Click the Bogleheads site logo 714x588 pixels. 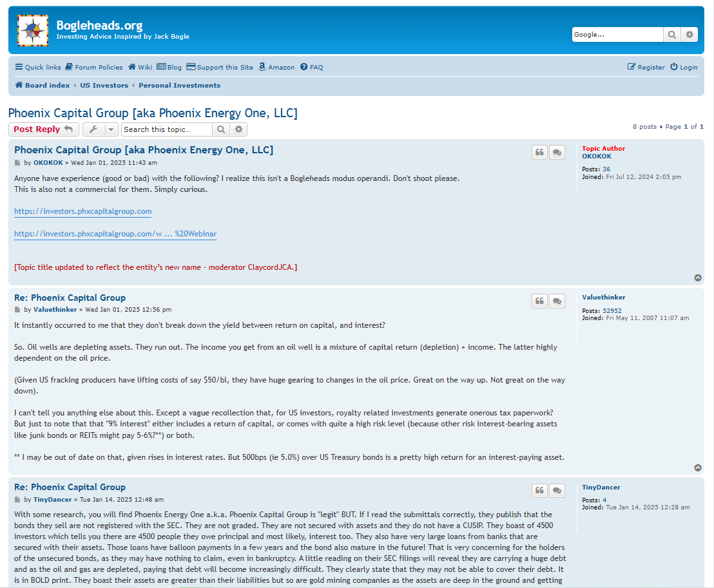coord(33,30)
